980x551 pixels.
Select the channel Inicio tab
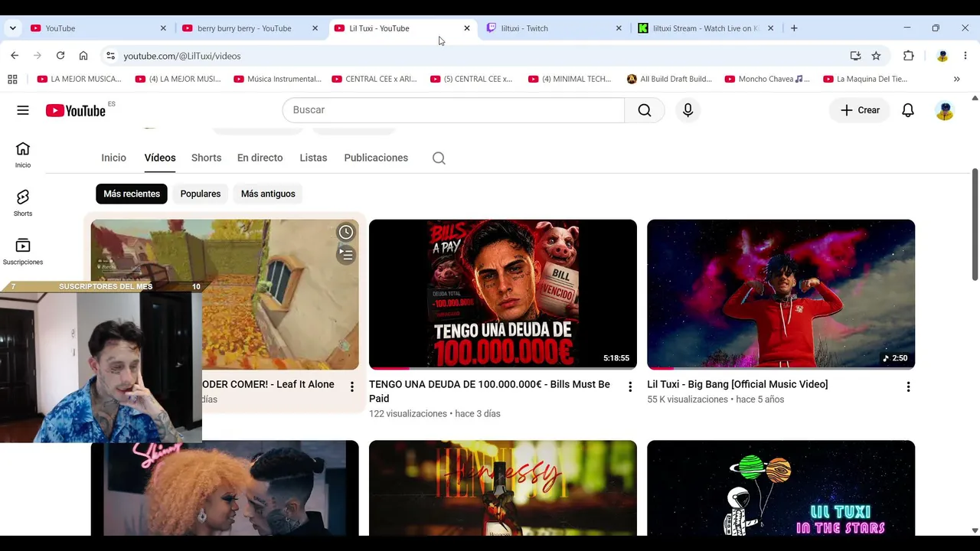pyautogui.click(x=113, y=158)
